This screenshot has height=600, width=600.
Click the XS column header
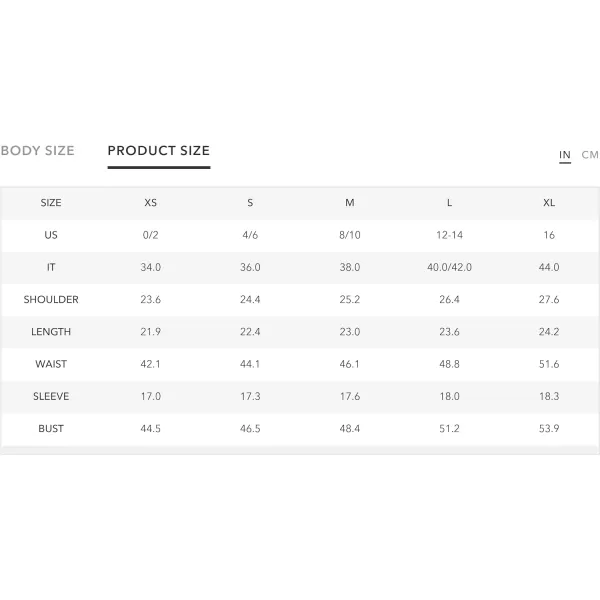150,203
